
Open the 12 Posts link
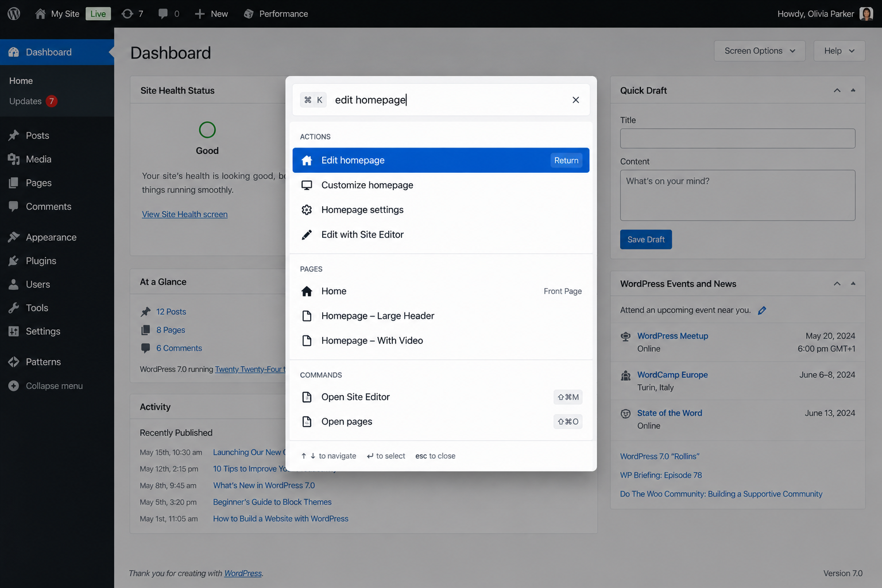point(171,312)
